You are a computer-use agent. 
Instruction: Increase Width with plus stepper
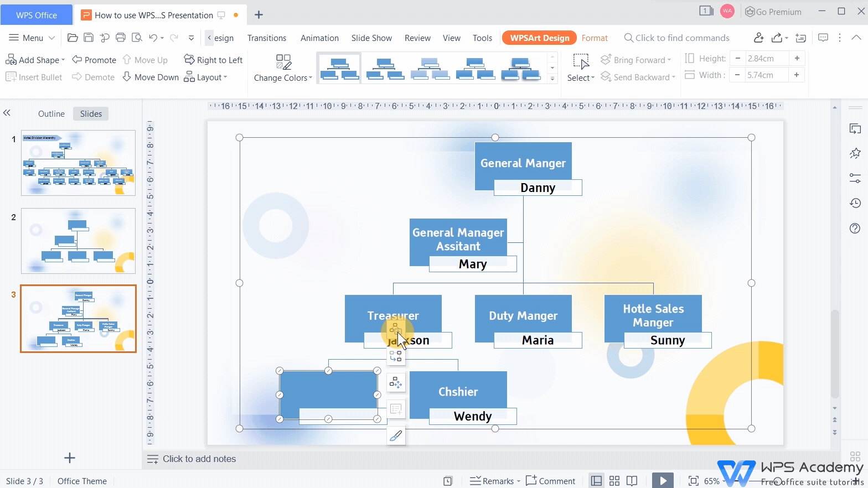click(797, 75)
